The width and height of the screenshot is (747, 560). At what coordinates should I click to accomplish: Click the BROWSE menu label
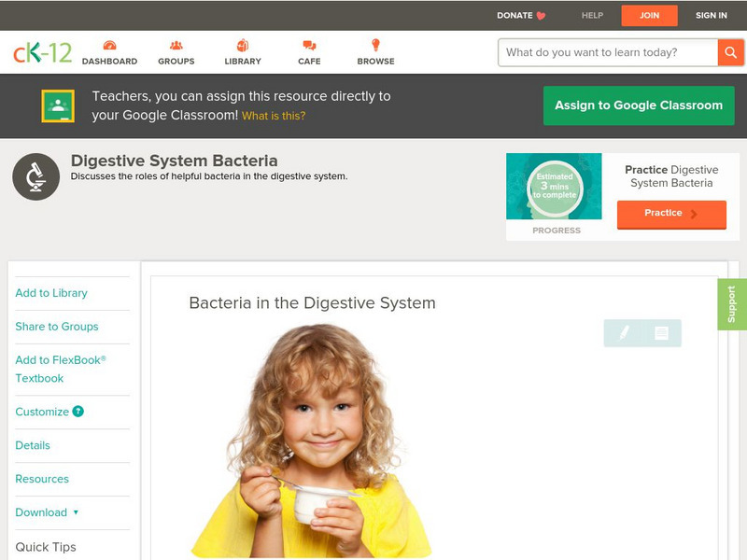[376, 62]
